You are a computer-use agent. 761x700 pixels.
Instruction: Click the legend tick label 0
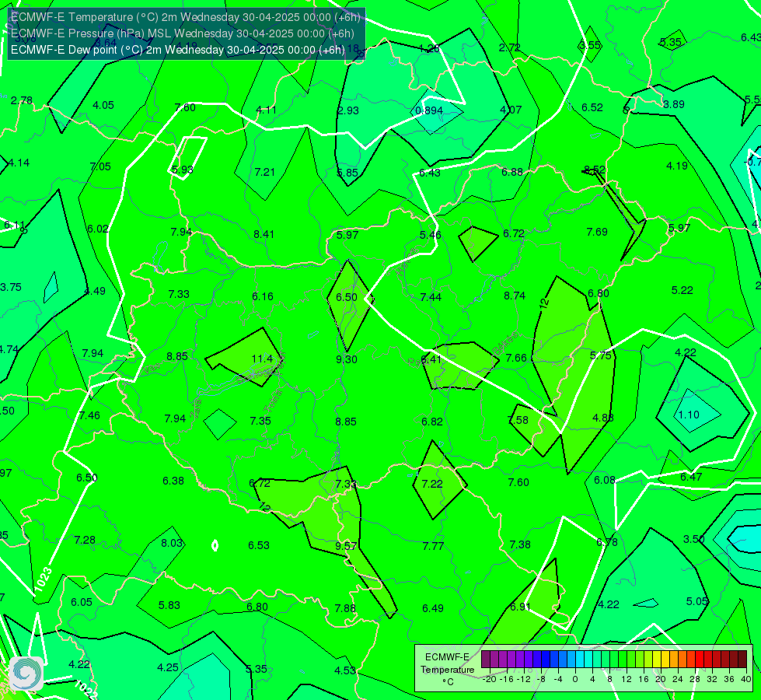click(575, 679)
